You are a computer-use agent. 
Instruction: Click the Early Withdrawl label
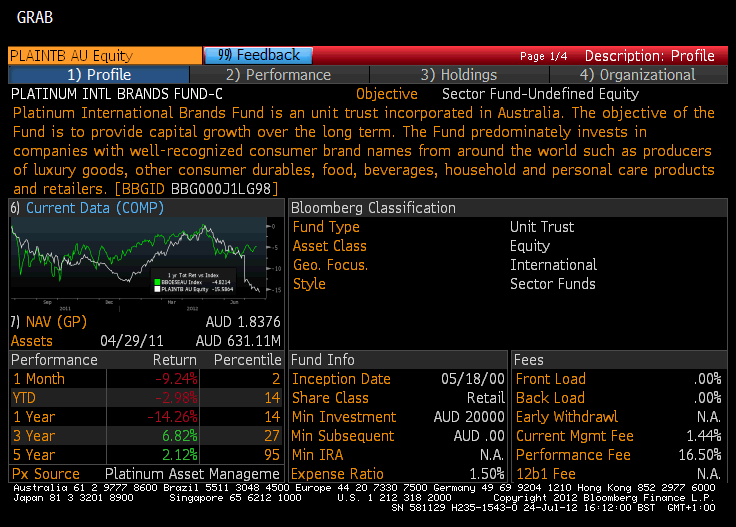(x=567, y=417)
